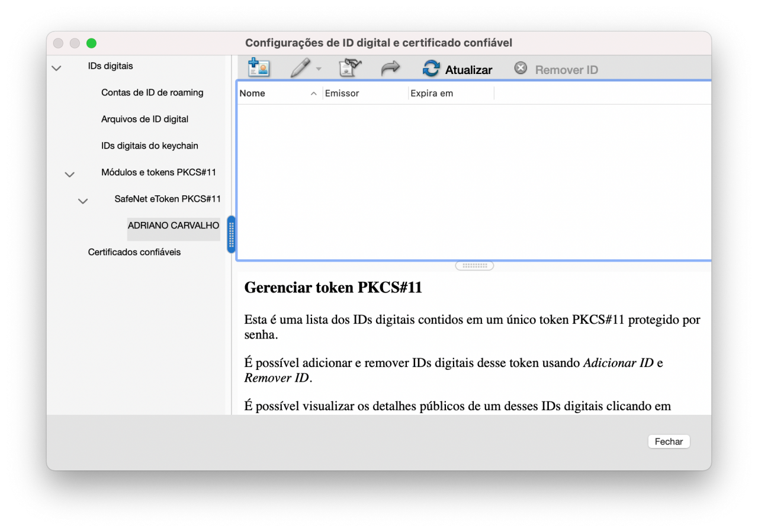The height and width of the screenshot is (532, 758).
Task: Click the blue vertical sidebar splitter handle
Action: click(x=231, y=234)
